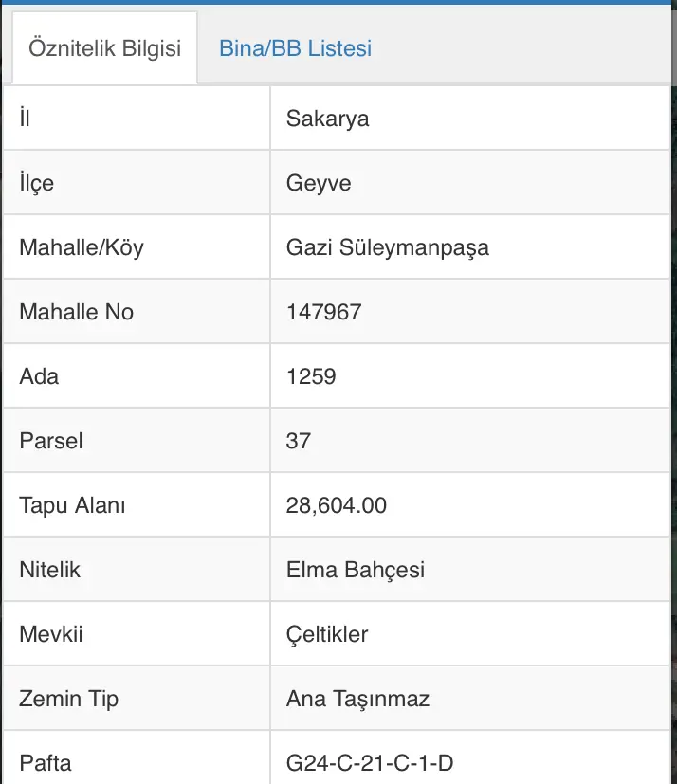The width and height of the screenshot is (677, 784).
Task: Click the İlçe label cell
Action: [137, 183]
